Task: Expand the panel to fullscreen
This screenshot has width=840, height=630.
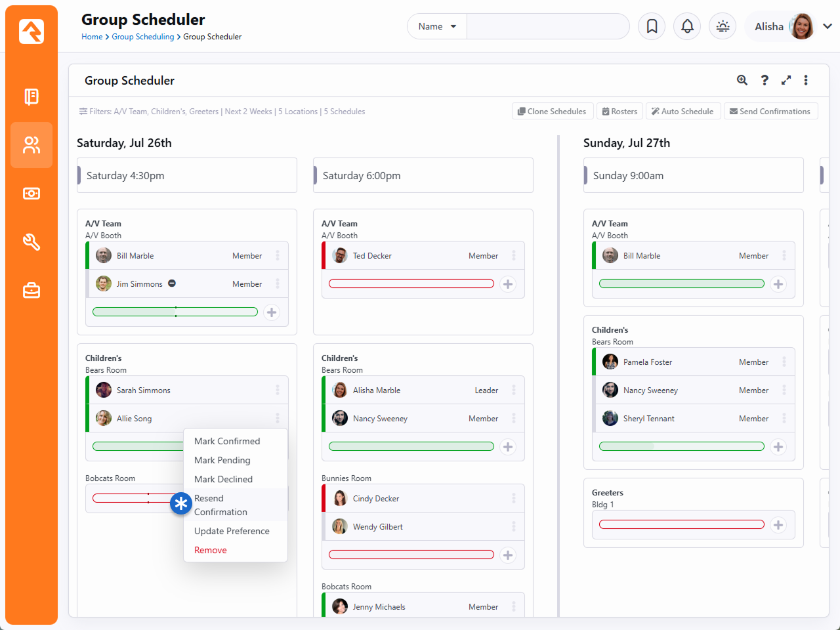Action: click(x=786, y=80)
